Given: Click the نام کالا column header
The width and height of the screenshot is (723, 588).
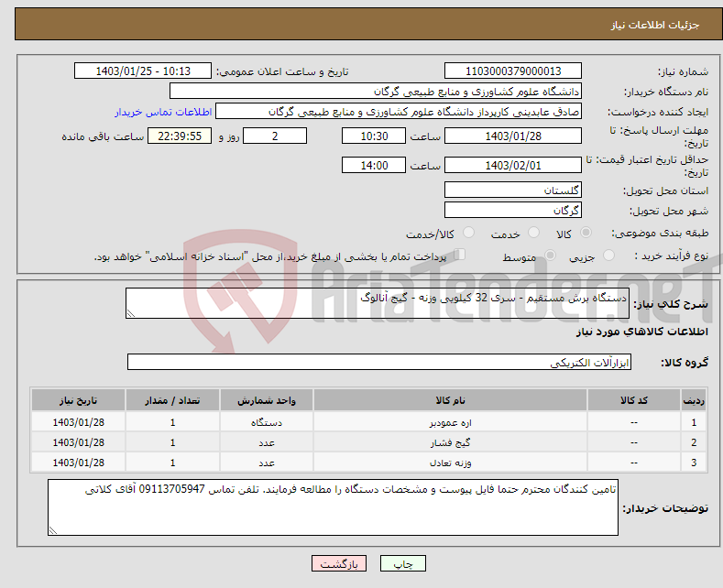Looking at the screenshot, I should [x=450, y=400].
